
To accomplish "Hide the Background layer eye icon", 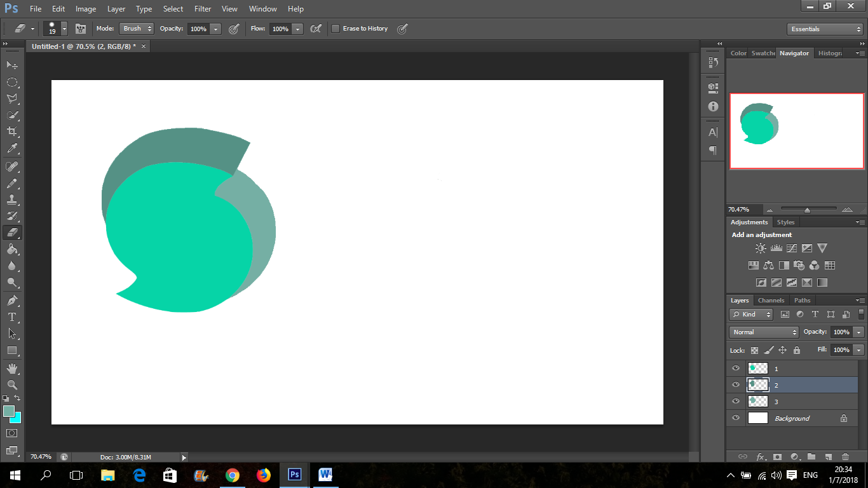I will [x=736, y=417].
